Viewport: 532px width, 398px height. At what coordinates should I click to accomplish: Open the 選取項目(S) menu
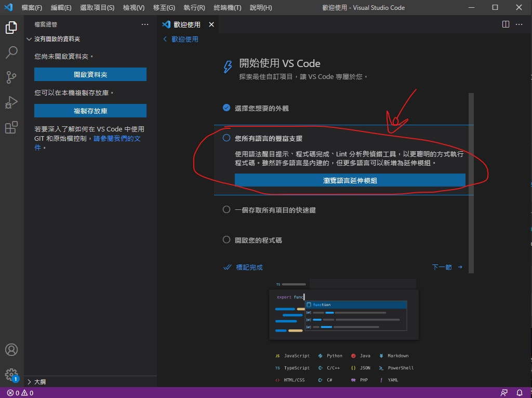coord(97,7)
